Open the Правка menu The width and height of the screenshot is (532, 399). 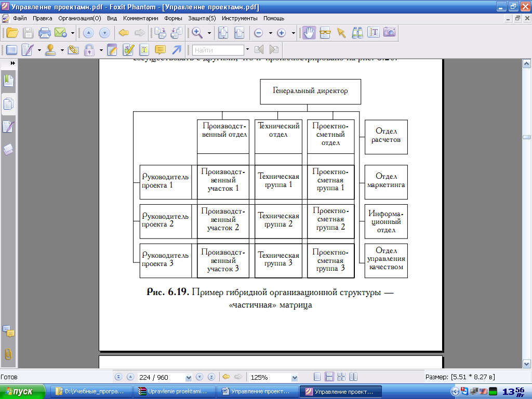[x=43, y=18]
